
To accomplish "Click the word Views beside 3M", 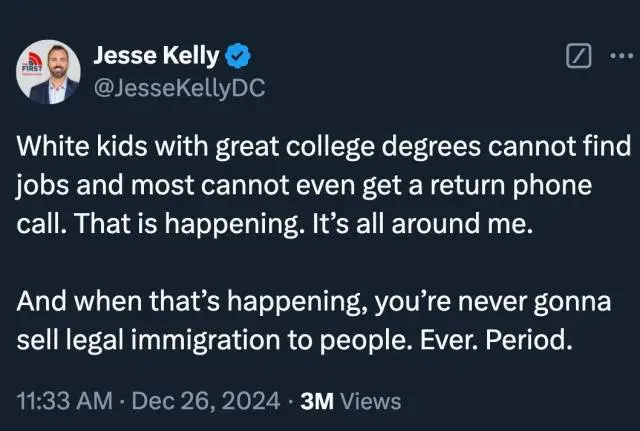I will [x=370, y=401].
